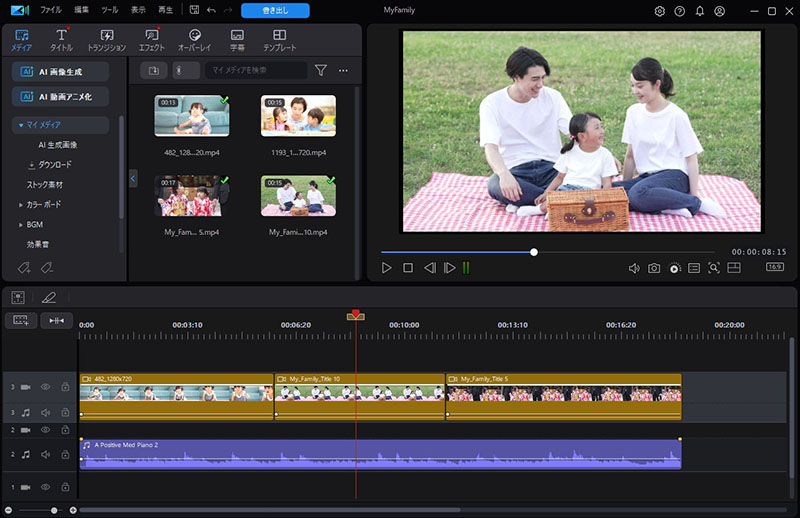
Task: Expand the カラーボード folder
Action: (x=20, y=205)
